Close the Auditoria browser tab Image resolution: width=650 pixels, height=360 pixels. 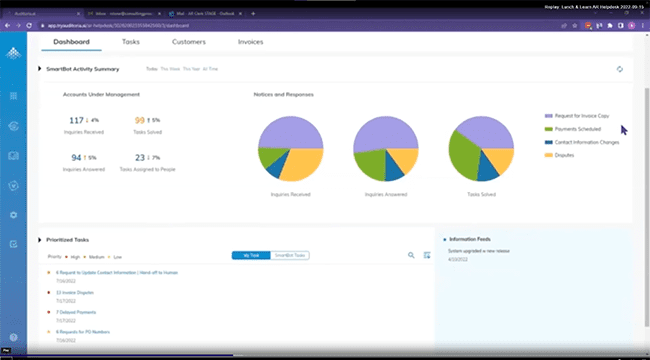[x=78, y=13]
